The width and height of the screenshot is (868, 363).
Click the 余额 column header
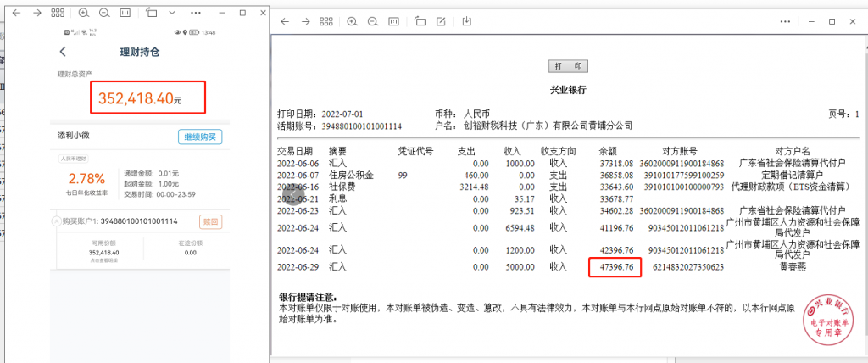click(x=608, y=151)
